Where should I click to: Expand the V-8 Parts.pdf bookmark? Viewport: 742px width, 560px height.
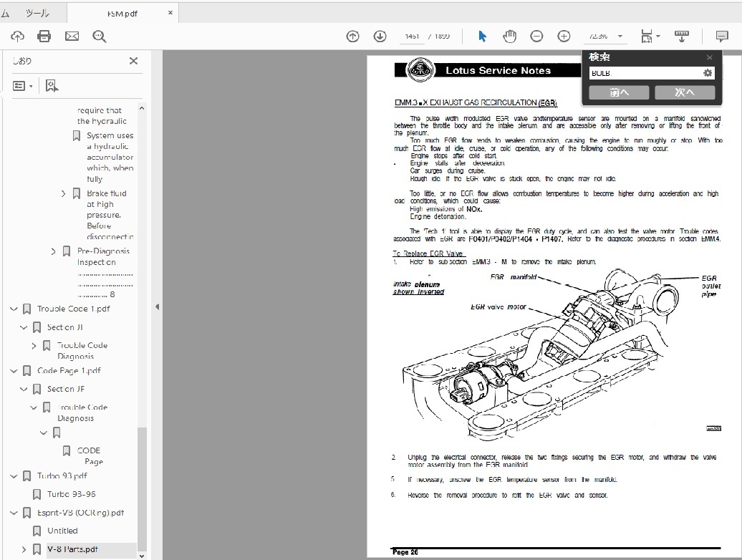[24, 550]
